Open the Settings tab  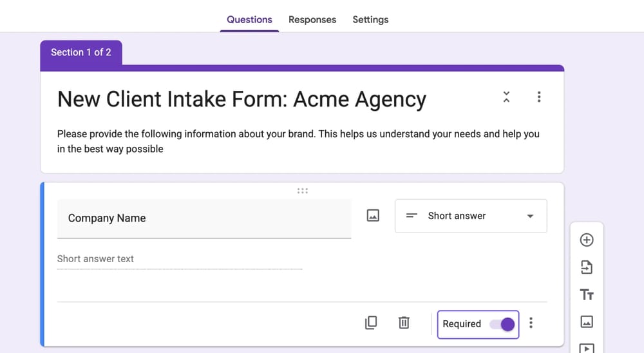tap(370, 19)
